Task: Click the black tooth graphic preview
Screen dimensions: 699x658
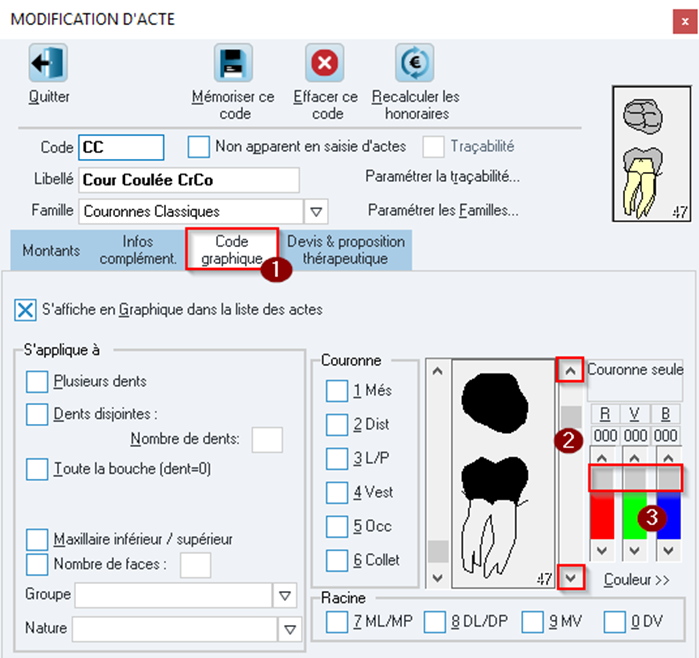Action: [503, 474]
